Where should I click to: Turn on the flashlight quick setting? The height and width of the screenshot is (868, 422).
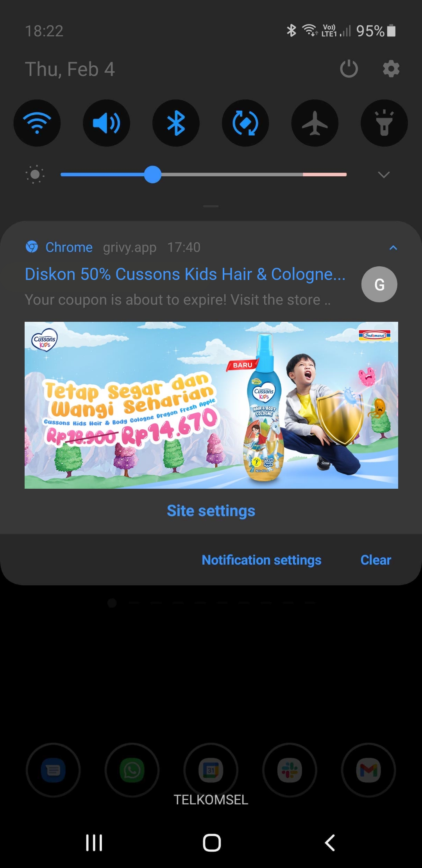click(384, 123)
